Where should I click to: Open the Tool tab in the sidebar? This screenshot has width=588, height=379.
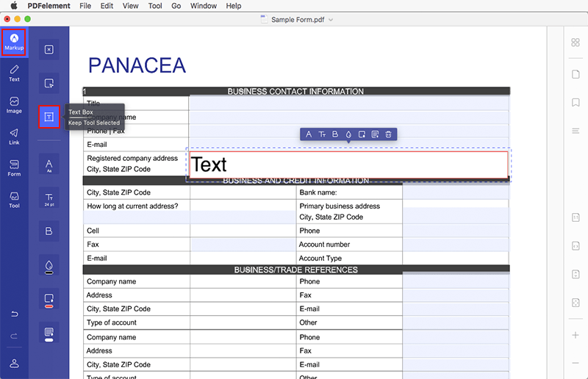[14, 200]
